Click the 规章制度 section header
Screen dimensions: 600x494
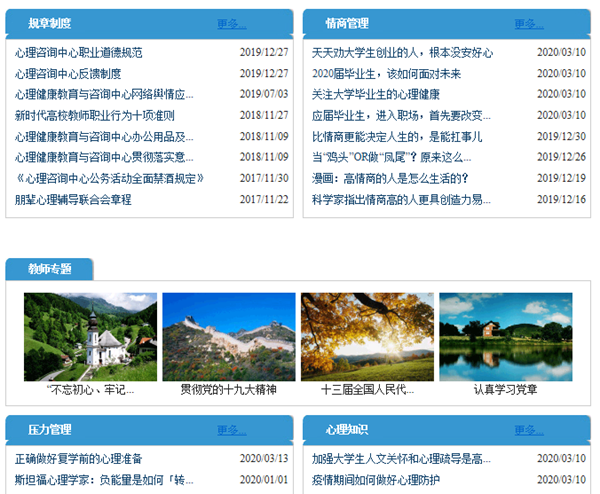click(49, 24)
